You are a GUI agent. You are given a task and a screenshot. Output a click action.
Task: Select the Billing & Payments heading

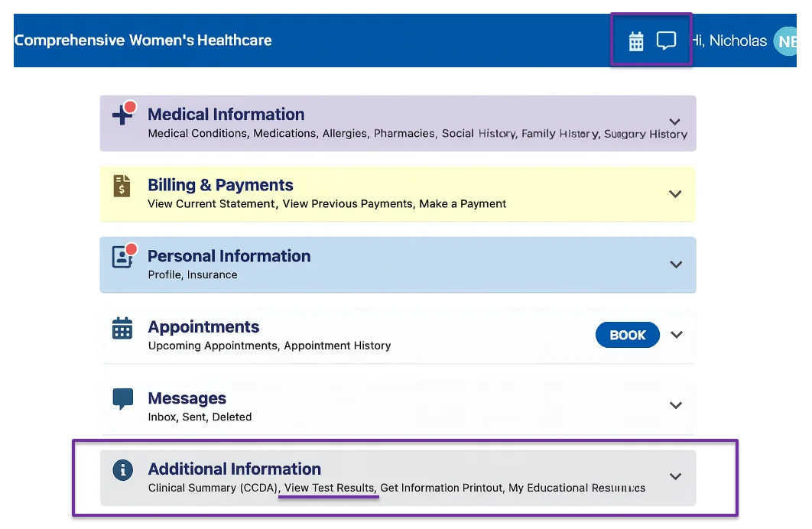[220, 185]
